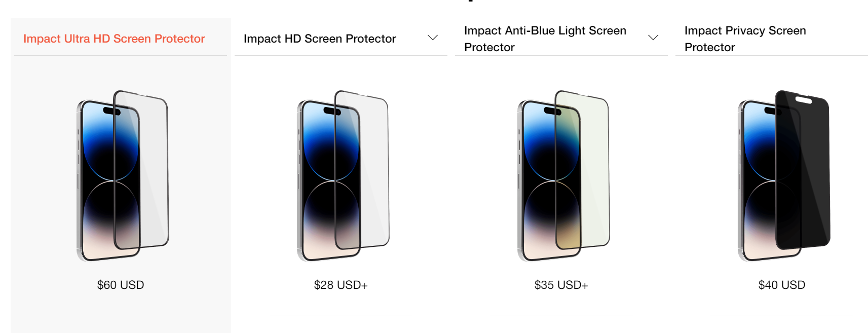Switch to Impact Privacy Screen Protector heading

(x=745, y=39)
